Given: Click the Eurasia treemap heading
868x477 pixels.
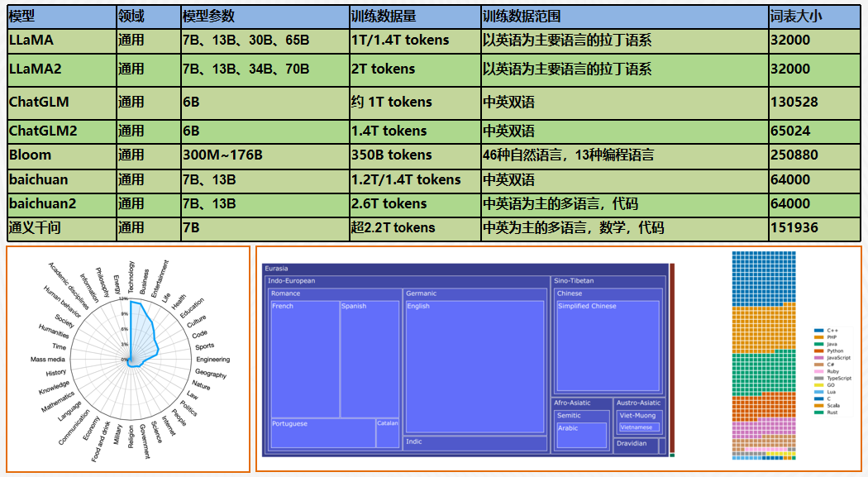Looking at the screenshot, I should tap(276, 269).
